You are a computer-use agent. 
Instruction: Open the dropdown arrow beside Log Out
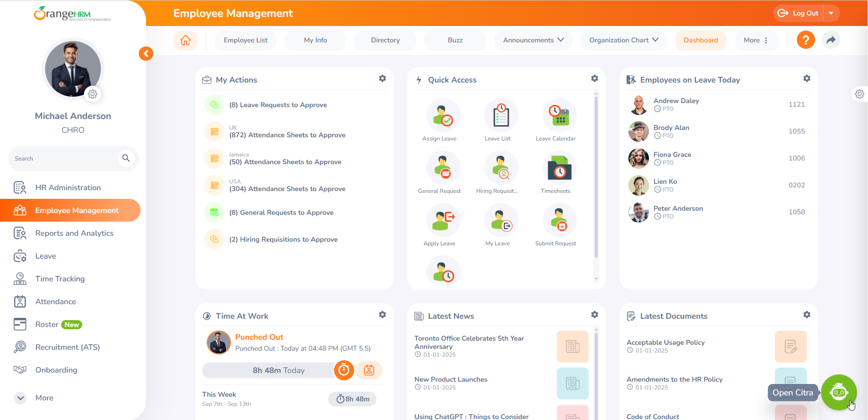tap(831, 13)
